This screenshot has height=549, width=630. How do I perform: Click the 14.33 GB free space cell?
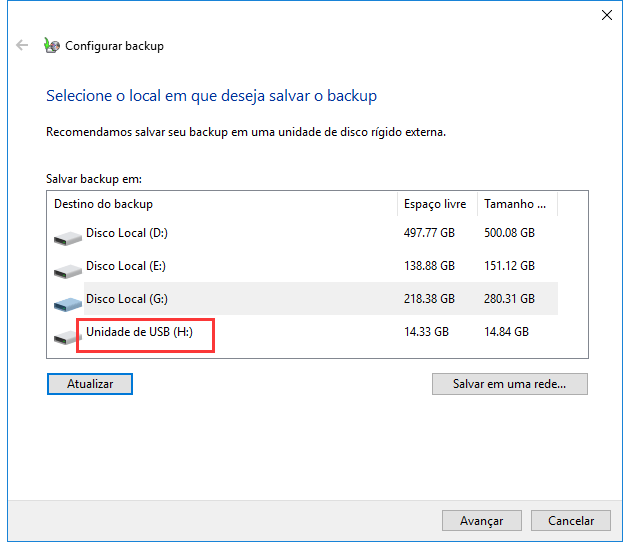(426, 332)
